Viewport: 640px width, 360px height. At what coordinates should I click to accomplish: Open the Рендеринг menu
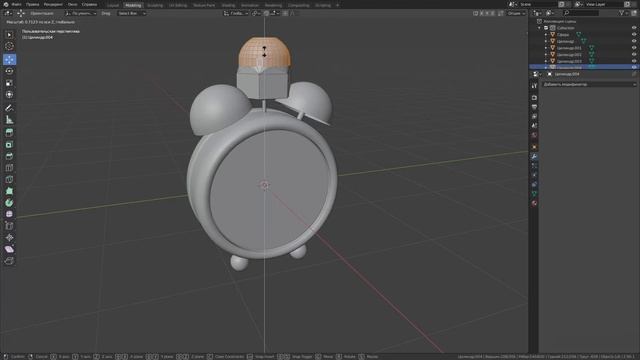53,4
